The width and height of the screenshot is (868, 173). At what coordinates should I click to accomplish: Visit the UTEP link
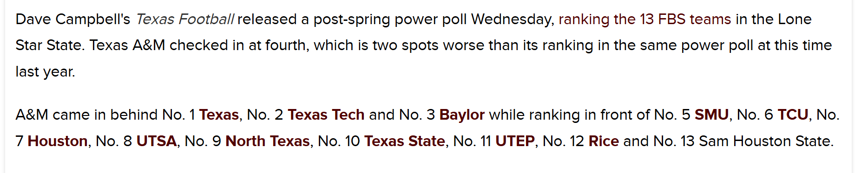point(515,141)
